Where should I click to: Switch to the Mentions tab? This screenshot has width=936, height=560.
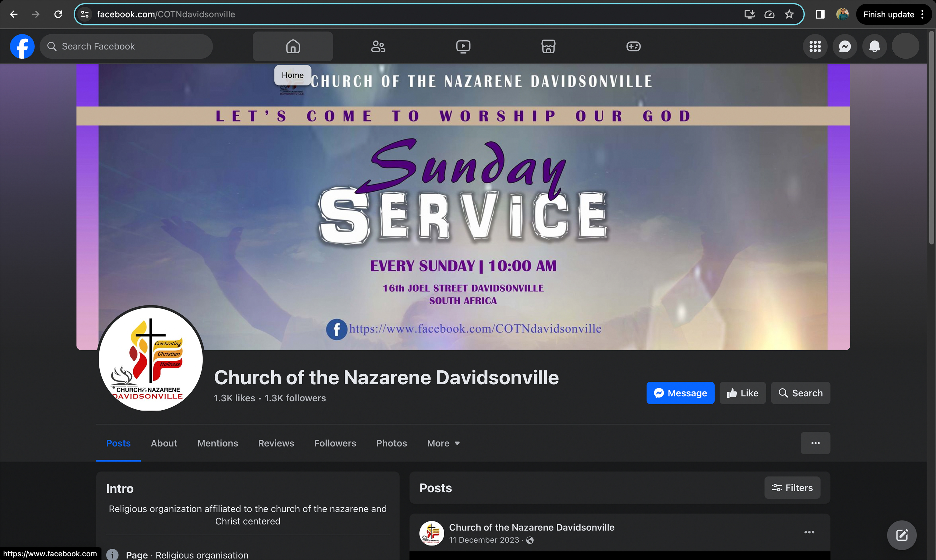click(x=218, y=443)
